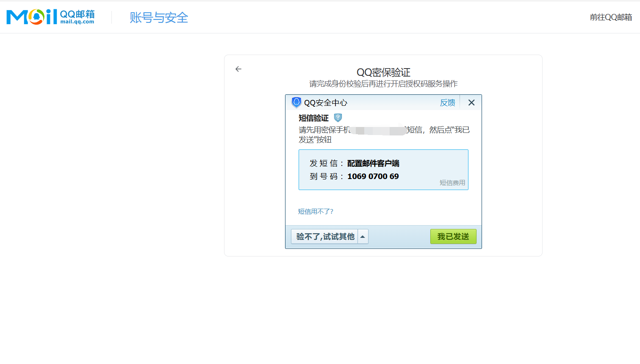Confirm with the 我已发送 button
The image size is (640, 364).
(453, 237)
